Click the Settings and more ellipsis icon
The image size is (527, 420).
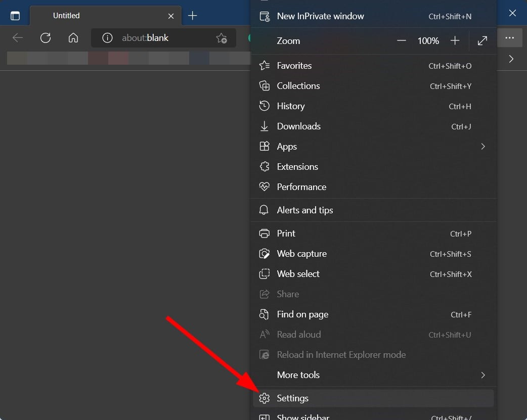pos(510,37)
